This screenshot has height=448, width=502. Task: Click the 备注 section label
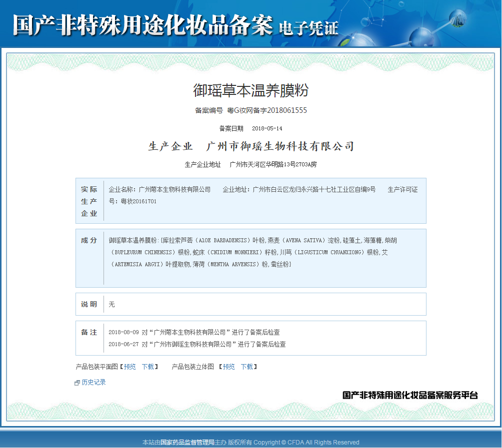pos(89,332)
